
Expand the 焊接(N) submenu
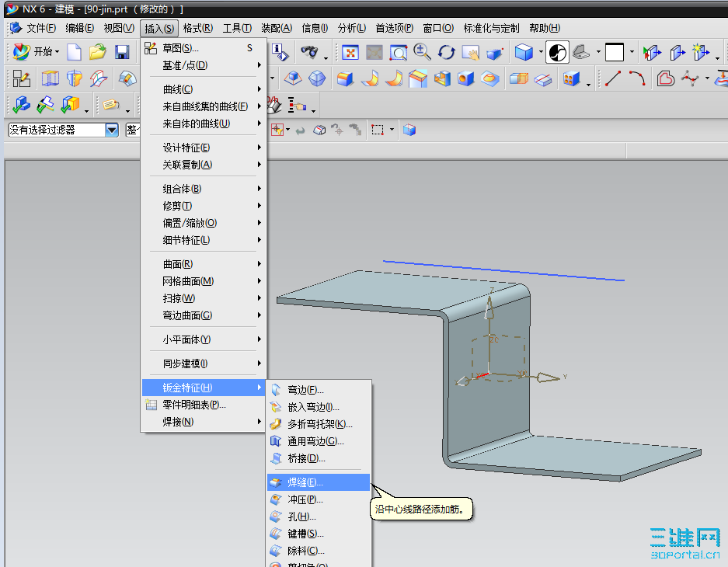point(204,422)
